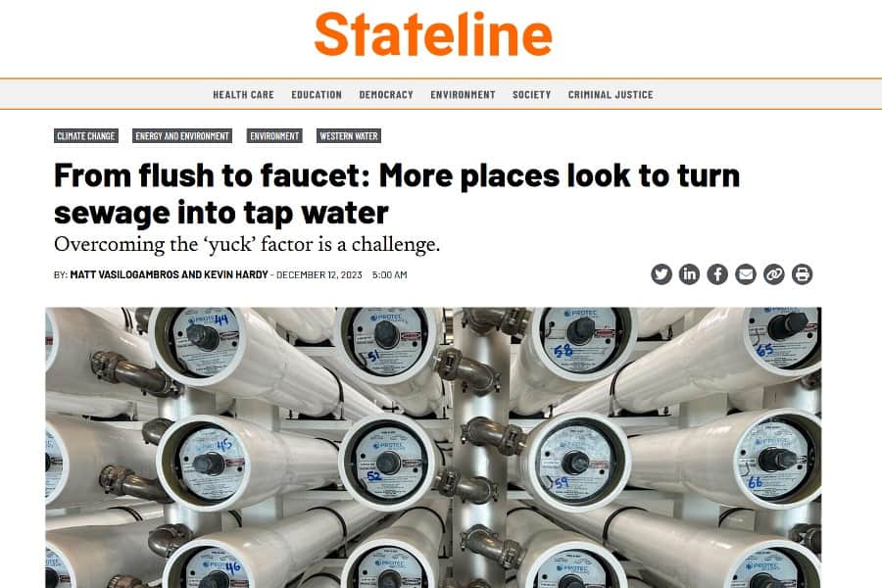
Task: Click the Energy and Environment tag
Action: (x=182, y=135)
